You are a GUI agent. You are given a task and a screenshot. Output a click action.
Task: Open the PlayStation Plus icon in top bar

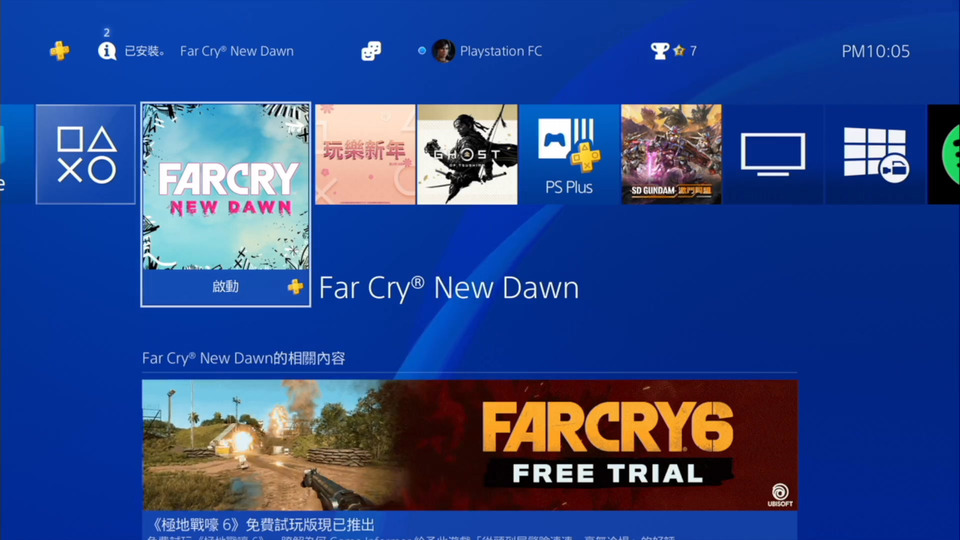click(59, 50)
